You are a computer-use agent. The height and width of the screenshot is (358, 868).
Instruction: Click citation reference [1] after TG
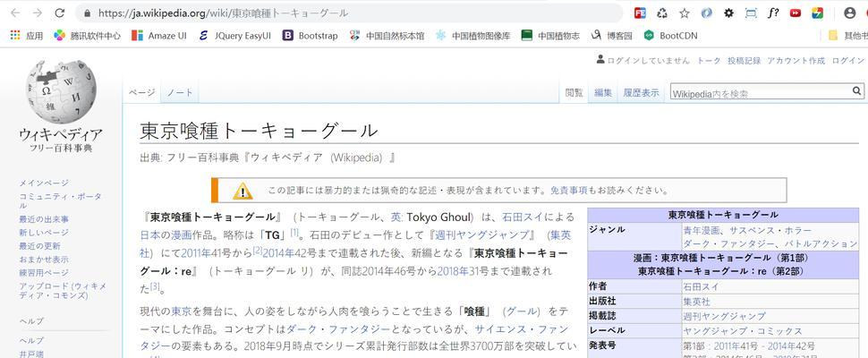tap(294, 232)
